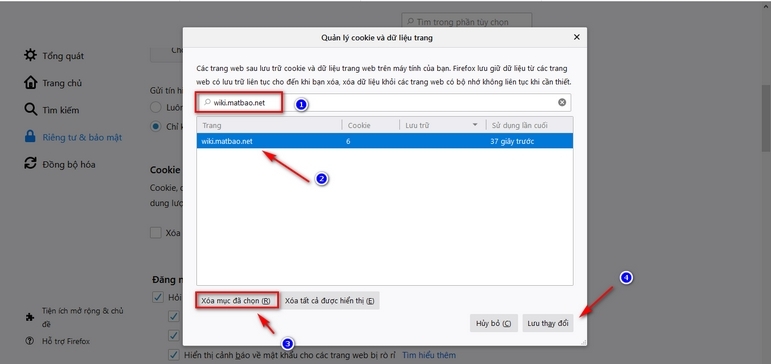Sort by the Cookie column header
Image resolution: width=771 pixels, height=364 pixels.
[371, 125]
